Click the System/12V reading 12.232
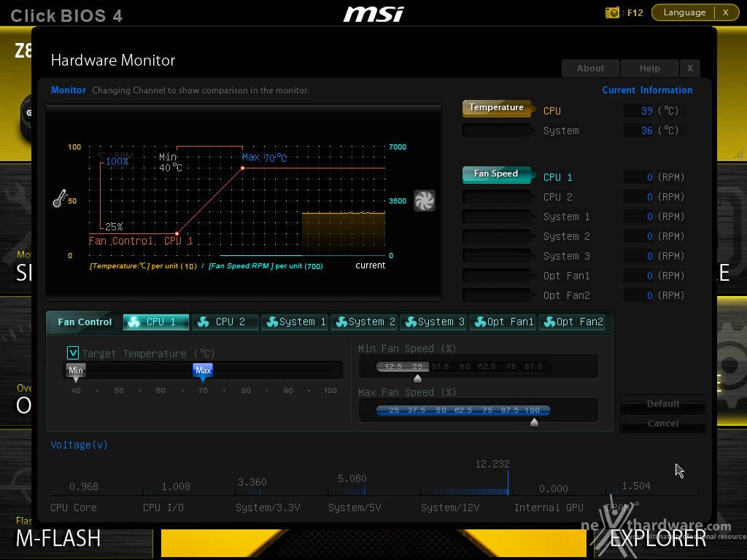 click(x=492, y=463)
